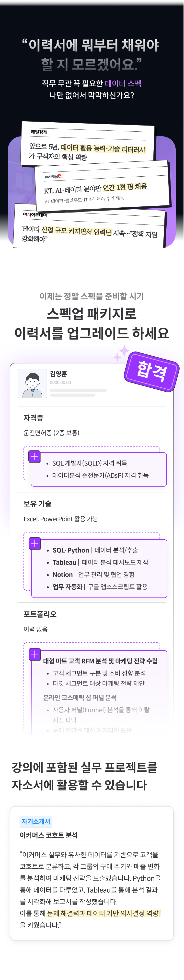Select the 보유 기술 section header
The height and width of the screenshot is (980, 184).
coord(37,504)
